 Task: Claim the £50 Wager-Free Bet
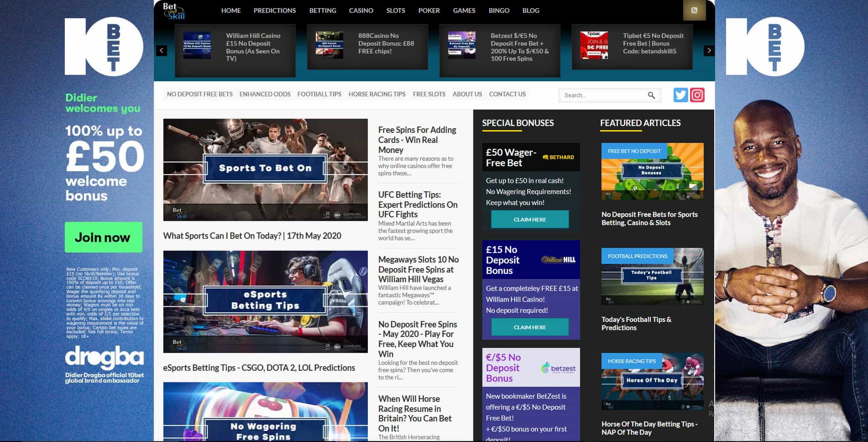530,219
